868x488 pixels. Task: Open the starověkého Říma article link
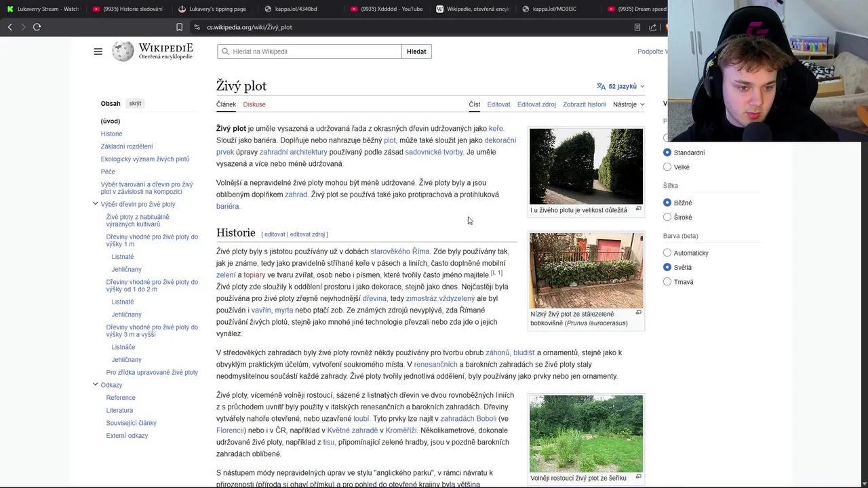[400, 251]
